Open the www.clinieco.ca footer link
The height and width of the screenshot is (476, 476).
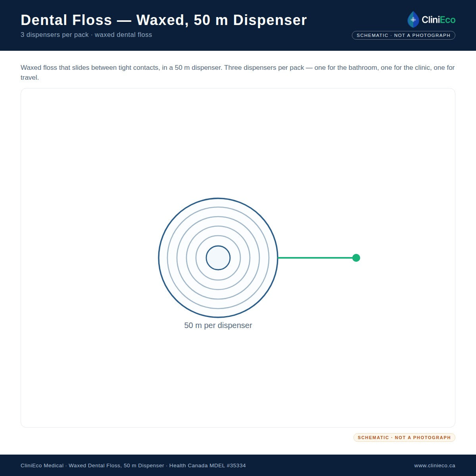[x=435, y=465]
